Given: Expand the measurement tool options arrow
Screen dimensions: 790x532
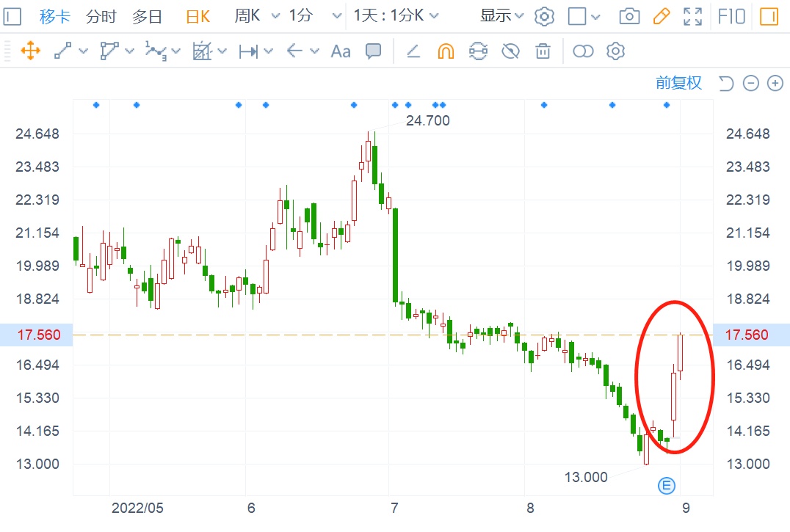Looking at the screenshot, I should point(222,51).
